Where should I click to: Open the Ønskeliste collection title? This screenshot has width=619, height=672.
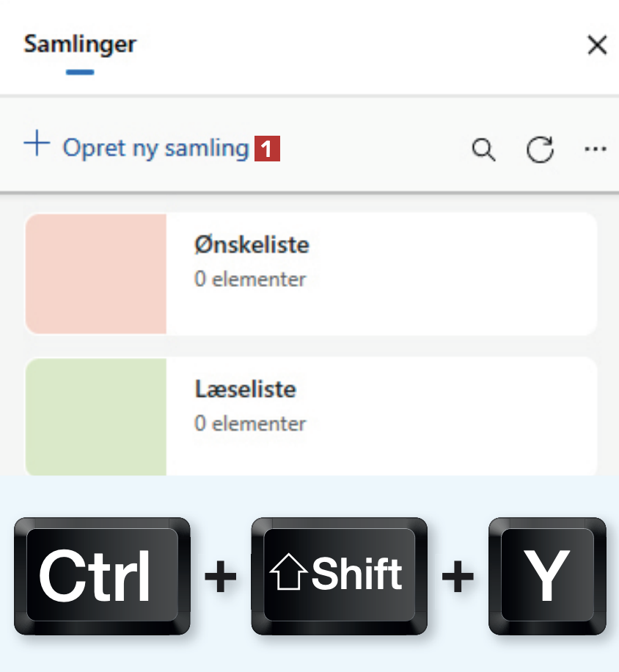point(252,245)
